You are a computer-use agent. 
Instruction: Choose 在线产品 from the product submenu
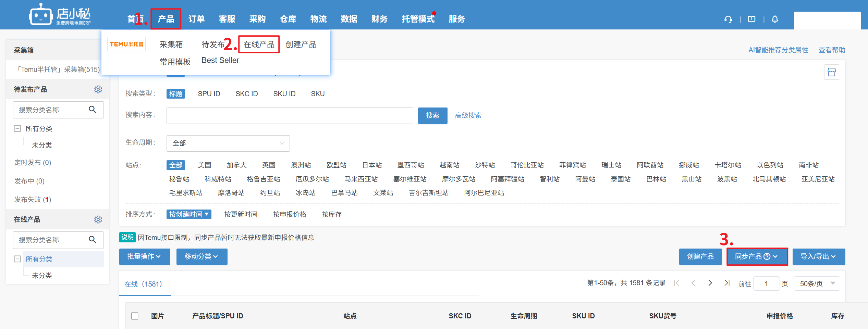click(x=259, y=45)
